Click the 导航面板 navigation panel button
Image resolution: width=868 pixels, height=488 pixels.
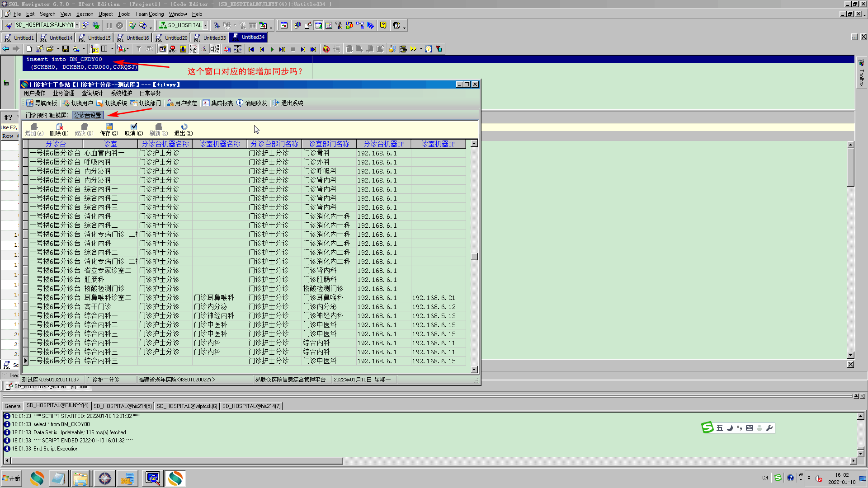click(42, 103)
